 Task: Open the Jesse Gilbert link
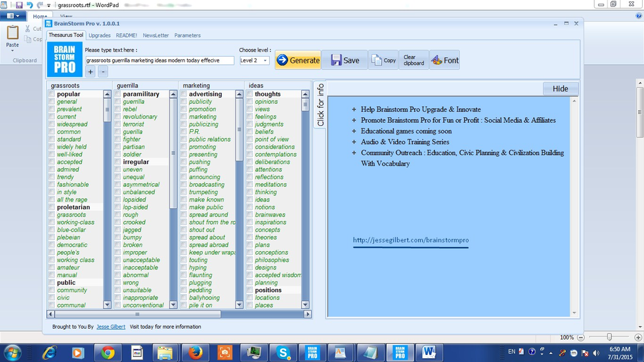point(111,327)
